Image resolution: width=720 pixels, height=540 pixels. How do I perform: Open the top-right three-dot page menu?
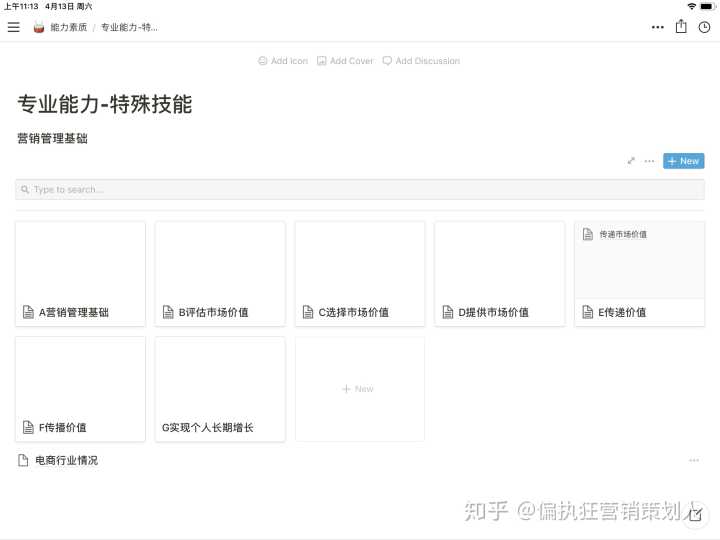657,27
